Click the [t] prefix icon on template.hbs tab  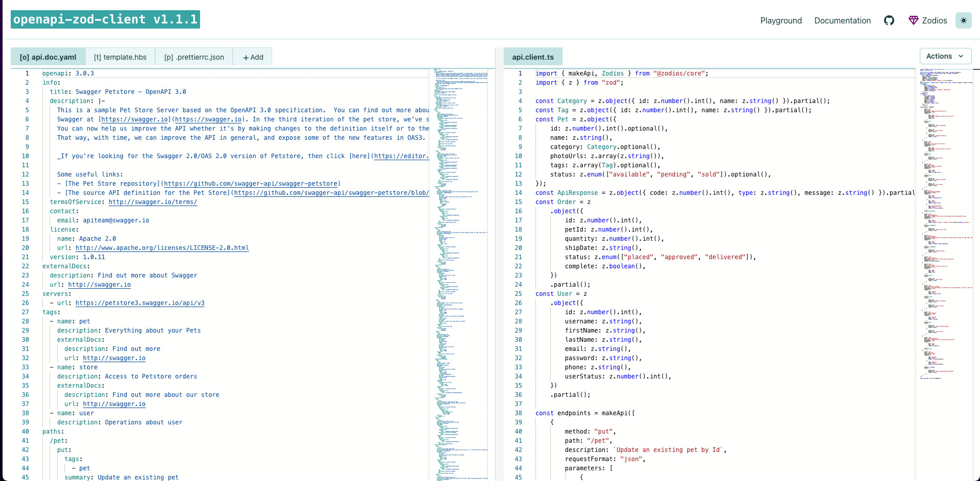[x=97, y=57]
